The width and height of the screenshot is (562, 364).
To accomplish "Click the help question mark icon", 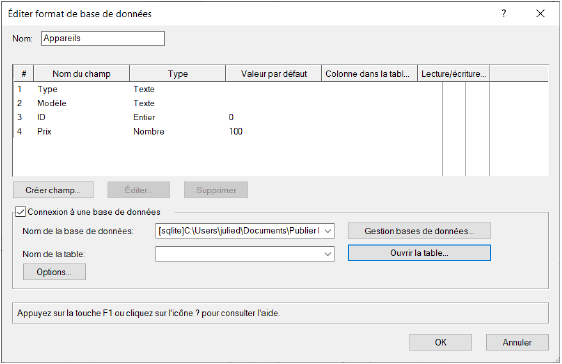I will coord(504,14).
